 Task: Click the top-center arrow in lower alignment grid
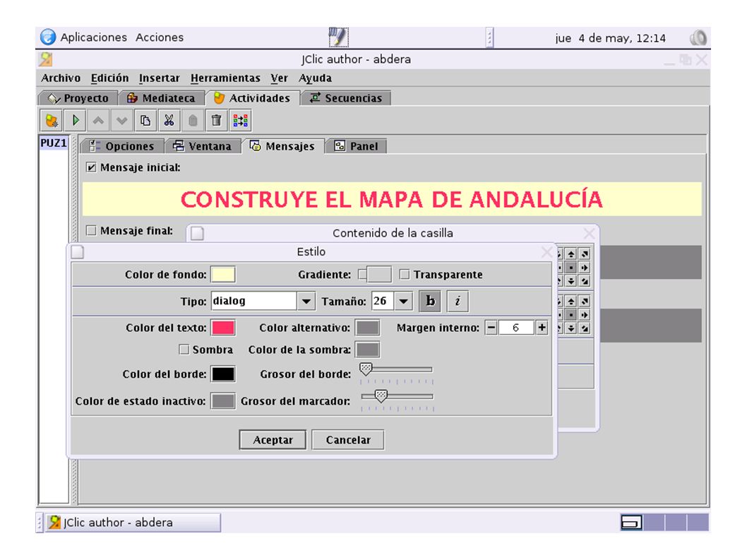(x=570, y=302)
